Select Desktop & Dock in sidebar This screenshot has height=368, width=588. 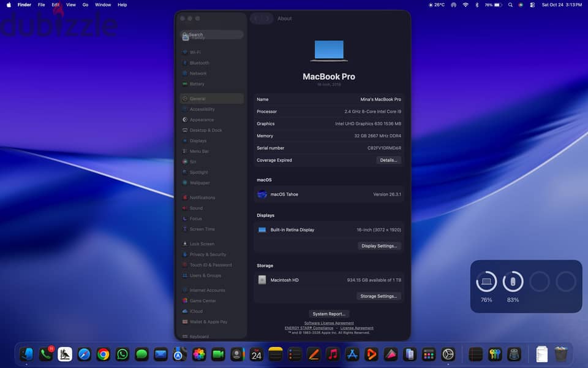click(x=212, y=130)
